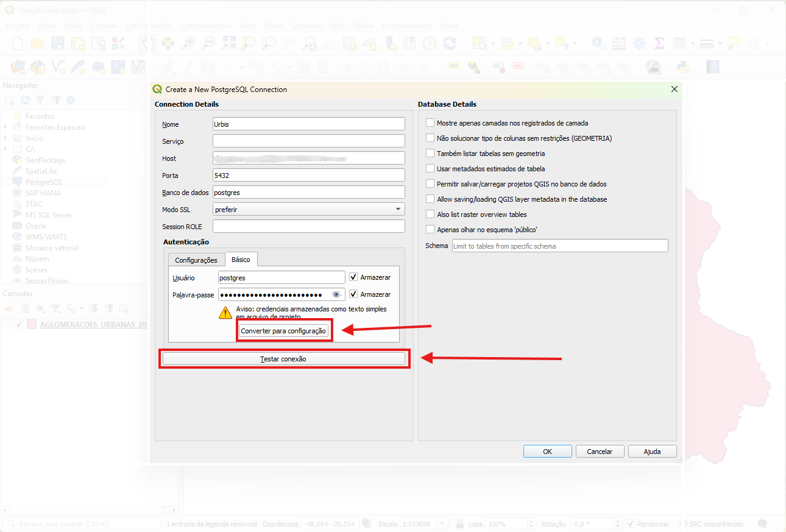The width and height of the screenshot is (786, 532).
Task: Check 'Allow saving/loading QGIS layer metadata'
Action: pos(430,199)
